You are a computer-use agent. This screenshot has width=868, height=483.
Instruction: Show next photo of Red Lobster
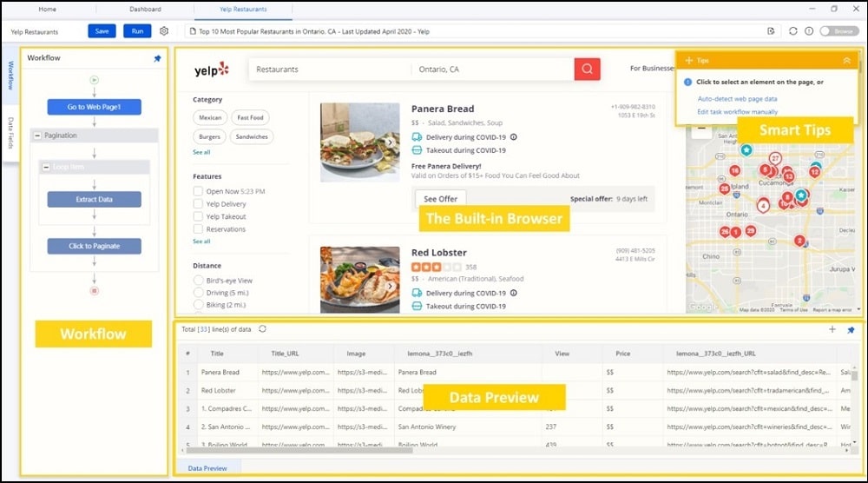(x=391, y=287)
